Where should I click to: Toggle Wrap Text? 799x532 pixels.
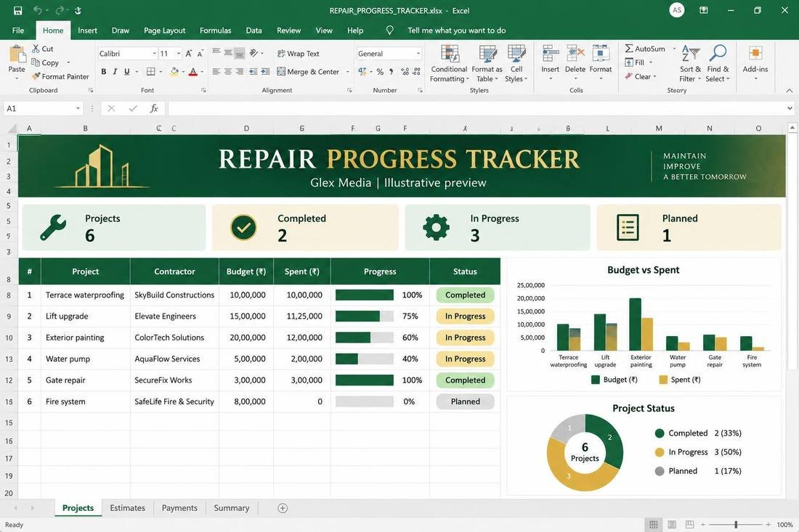click(x=298, y=54)
